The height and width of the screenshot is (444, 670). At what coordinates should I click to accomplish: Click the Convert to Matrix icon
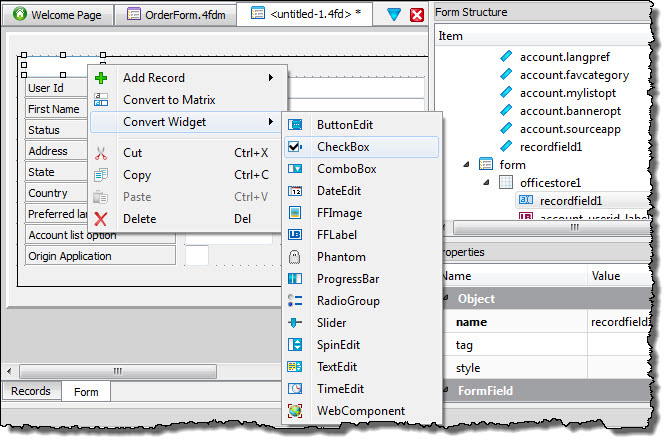click(101, 100)
